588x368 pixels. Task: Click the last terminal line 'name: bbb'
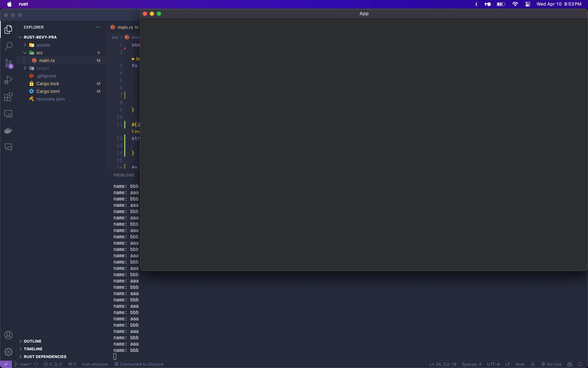(x=126, y=350)
